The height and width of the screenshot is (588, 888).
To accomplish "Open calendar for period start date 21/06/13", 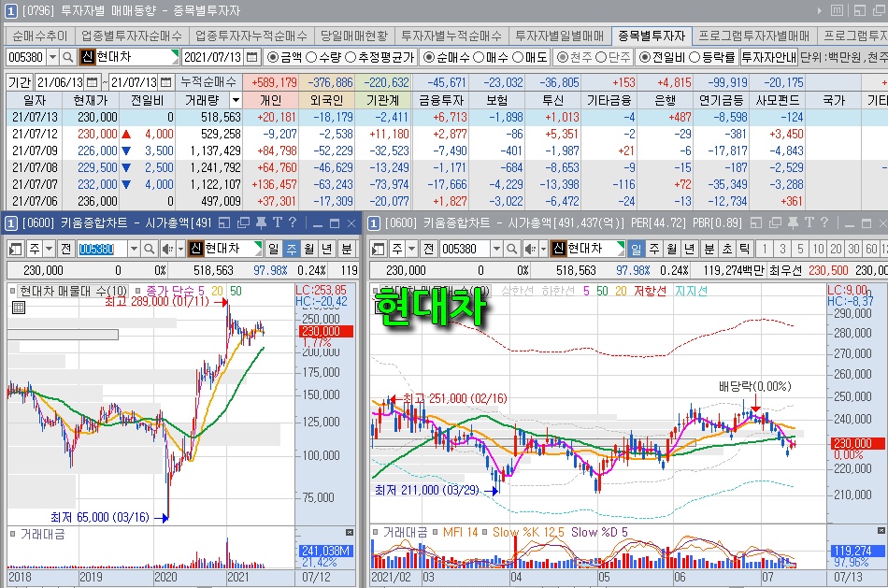I will tap(93, 82).
